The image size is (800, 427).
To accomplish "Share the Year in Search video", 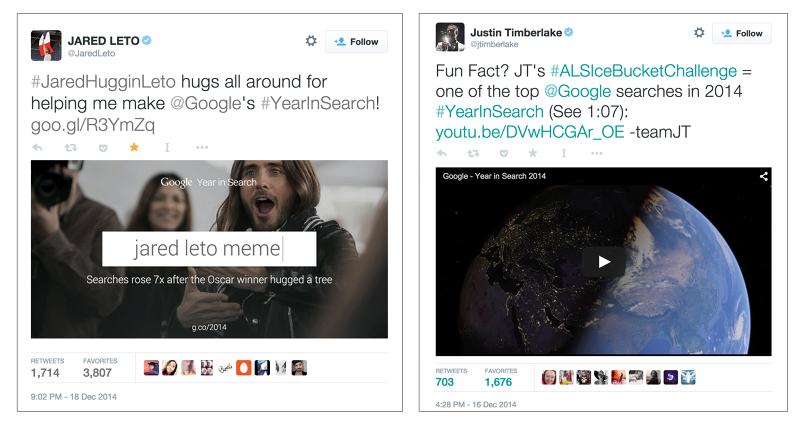I will [763, 177].
